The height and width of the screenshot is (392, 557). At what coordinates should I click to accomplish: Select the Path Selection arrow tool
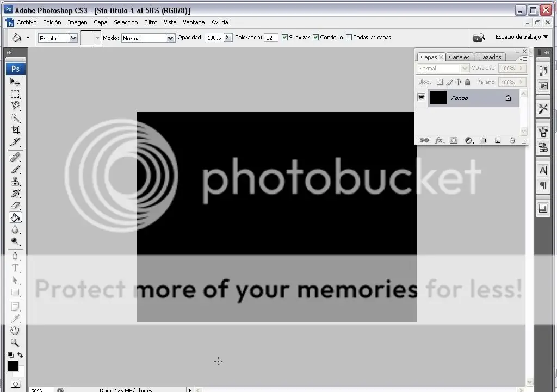click(15, 280)
